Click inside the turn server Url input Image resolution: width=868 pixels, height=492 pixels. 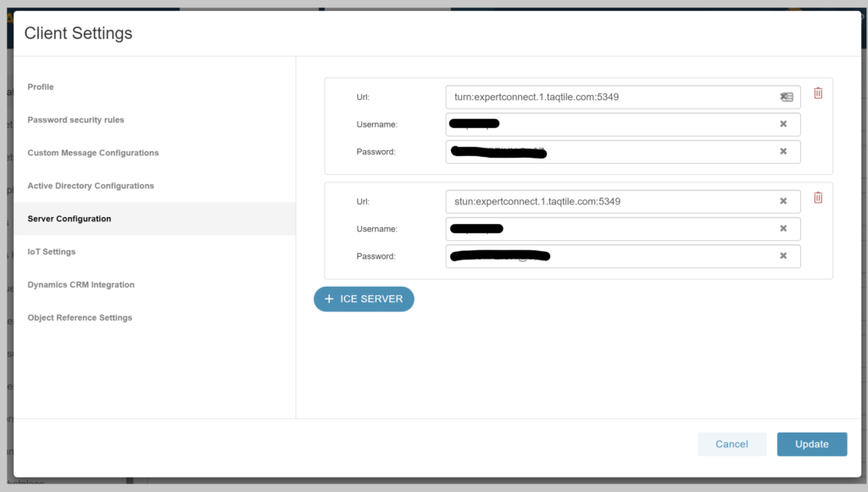point(593,97)
